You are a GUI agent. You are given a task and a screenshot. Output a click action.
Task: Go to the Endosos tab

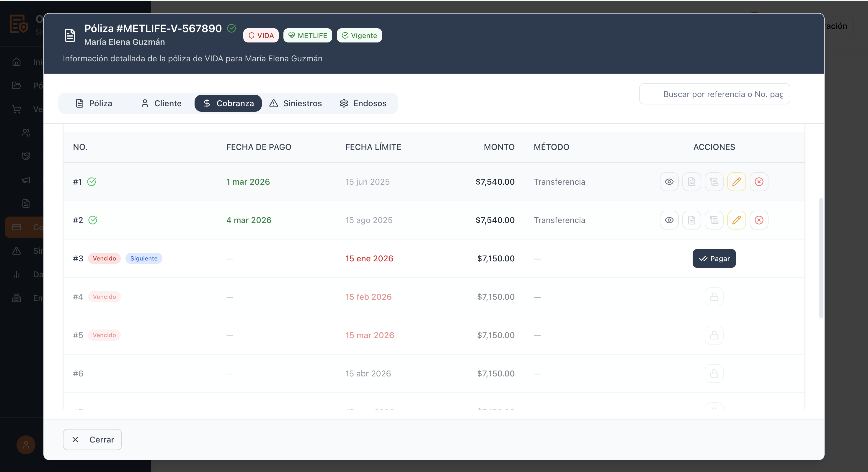coord(363,103)
